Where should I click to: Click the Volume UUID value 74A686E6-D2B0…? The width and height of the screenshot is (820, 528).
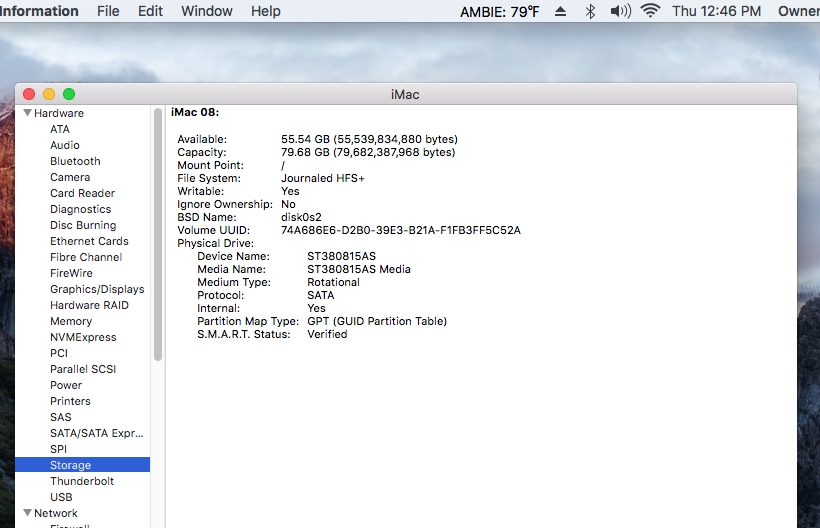tap(401, 230)
